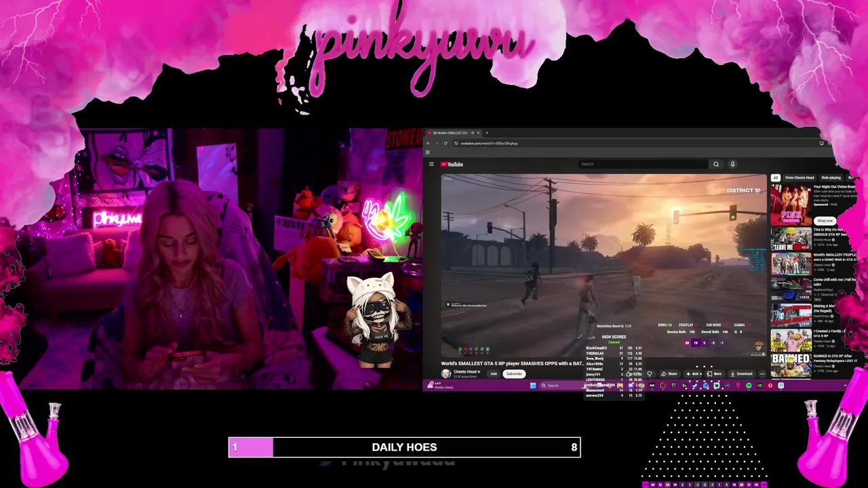Click the video title World's SMALLEST GTA 5 RP player
The width and height of the screenshot is (868, 488).
pos(512,364)
